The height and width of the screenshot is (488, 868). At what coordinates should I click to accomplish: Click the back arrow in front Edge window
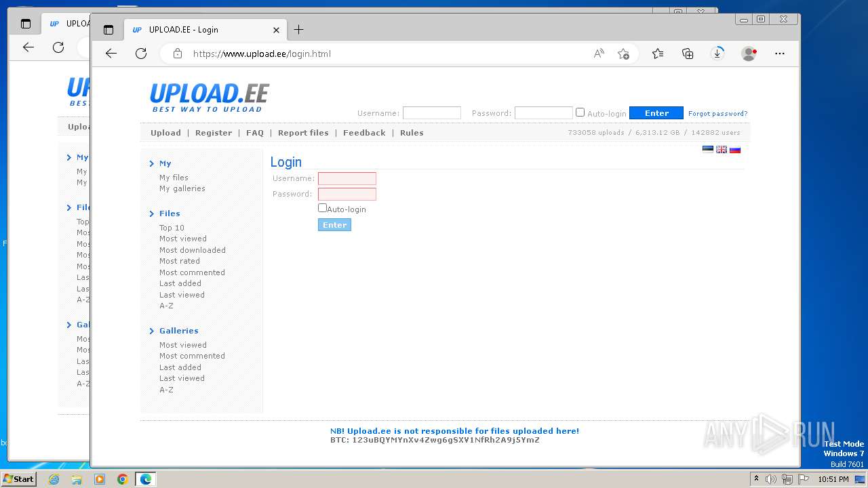click(111, 54)
